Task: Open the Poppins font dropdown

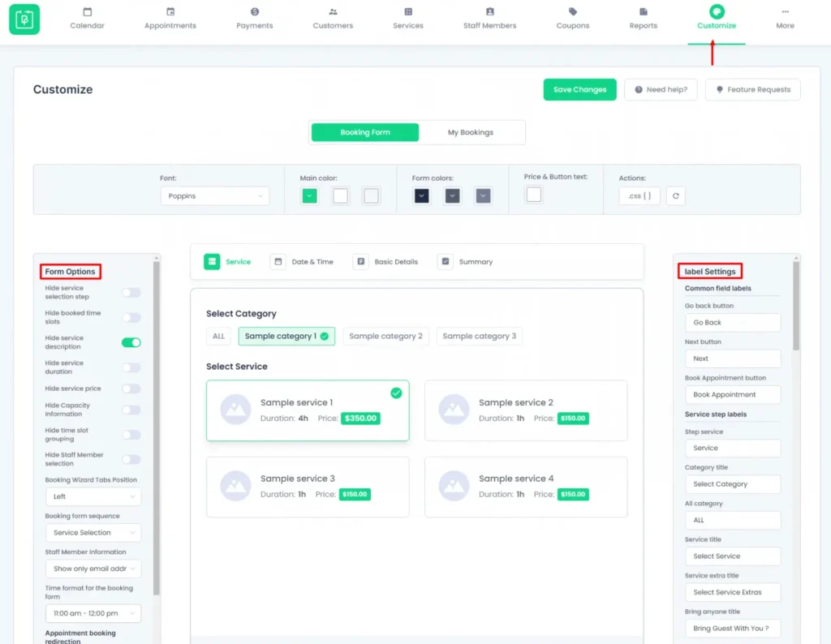Action: click(x=215, y=195)
